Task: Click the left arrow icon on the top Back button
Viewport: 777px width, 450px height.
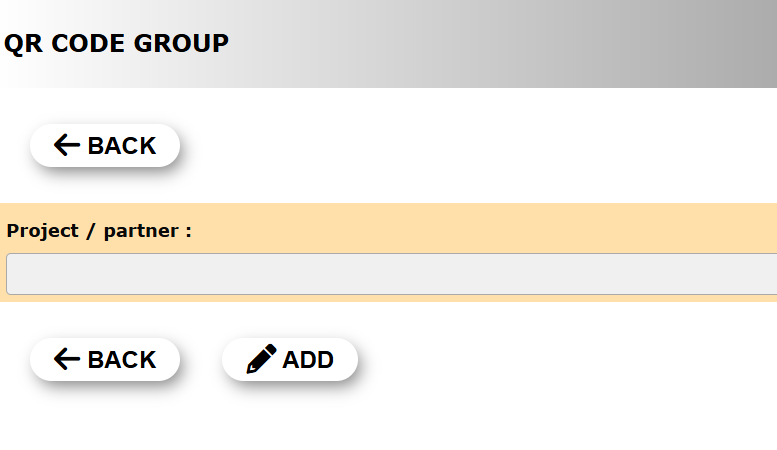Action: [67, 146]
